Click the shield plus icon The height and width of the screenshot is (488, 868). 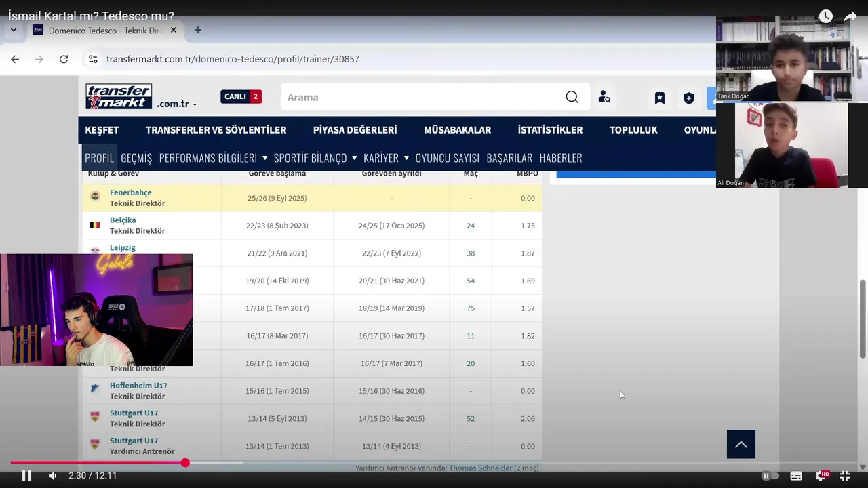689,98
